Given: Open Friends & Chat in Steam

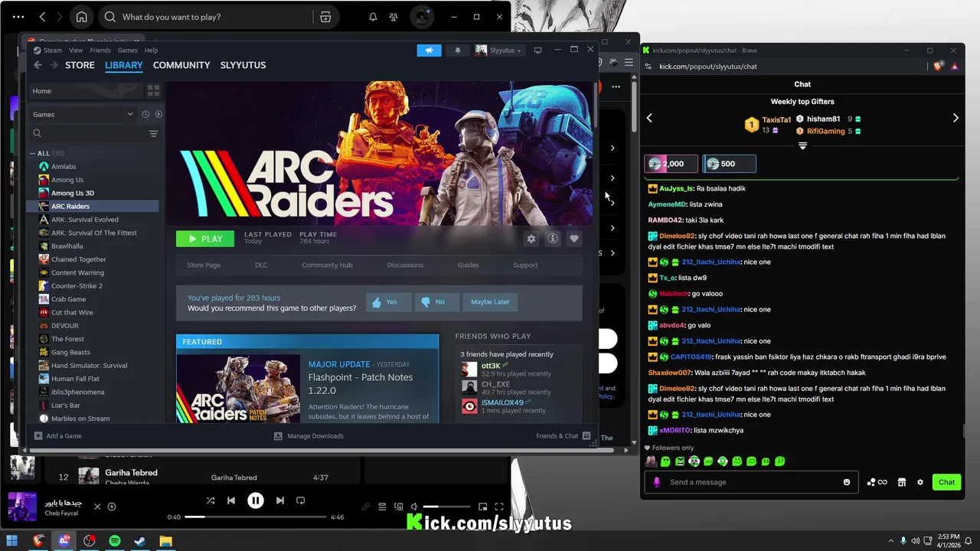Looking at the screenshot, I should [563, 436].
